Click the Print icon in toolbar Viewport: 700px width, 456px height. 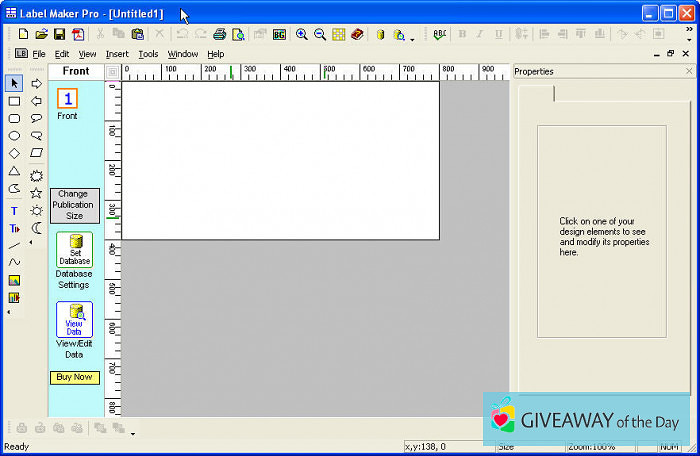click(x=219, y=34)
